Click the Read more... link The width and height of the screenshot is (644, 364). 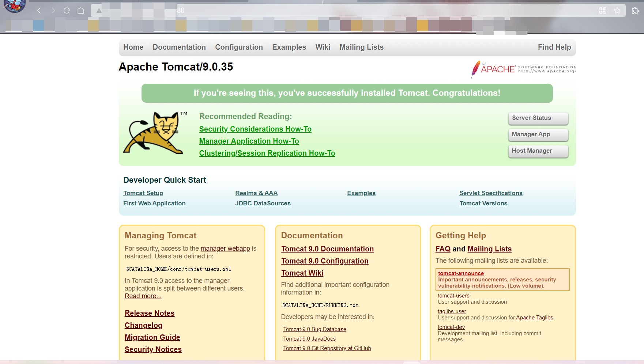(x=143, y=296)
